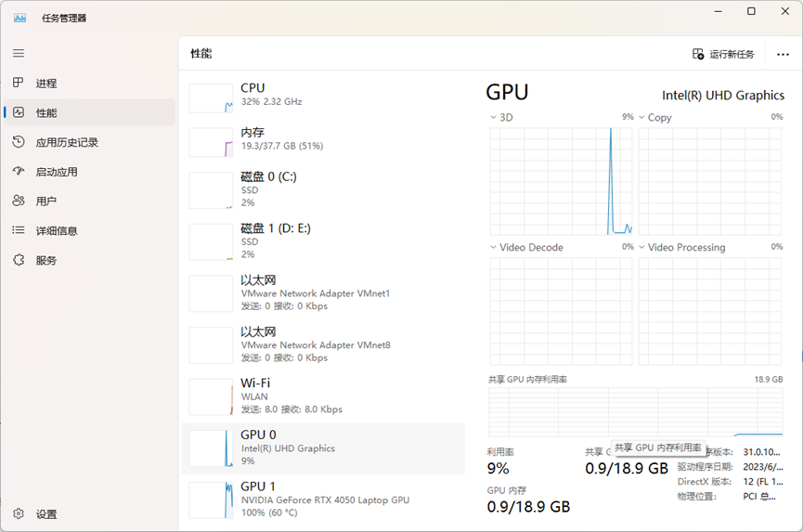This screenshot has width=803, height=532.
Task: Select GPU 0 Intel UHD Graphics entry
Action: pyautogui.click(x=324, y=448)
